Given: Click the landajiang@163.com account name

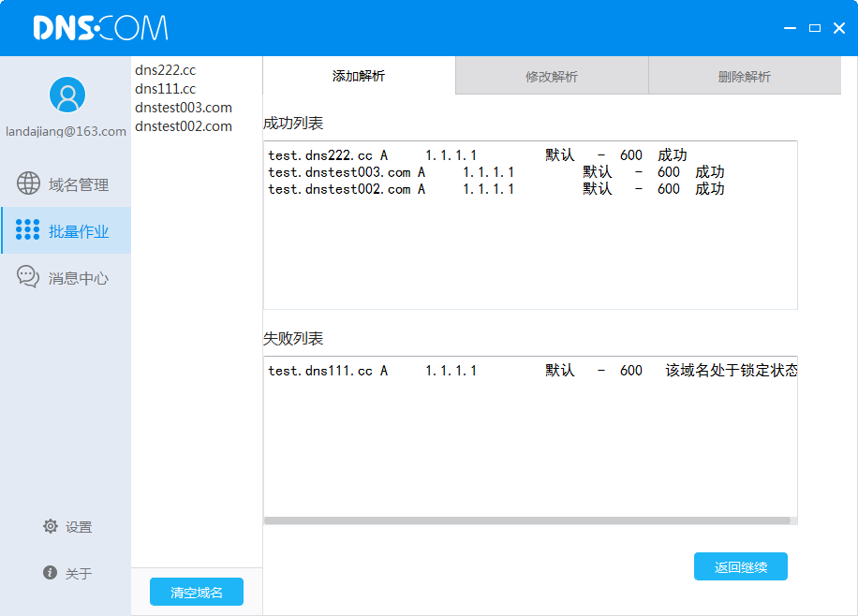Looking at the screenshot, I should click(66, 131).
